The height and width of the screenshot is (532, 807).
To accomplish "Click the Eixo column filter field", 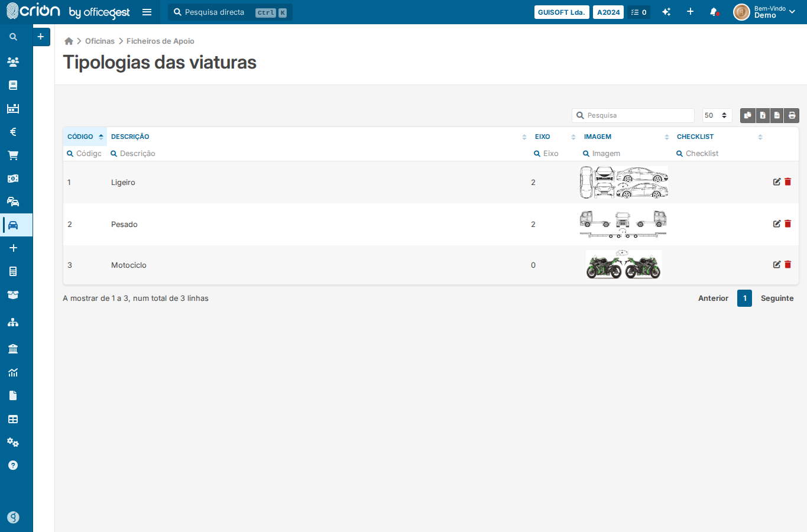I will [555, 153].
